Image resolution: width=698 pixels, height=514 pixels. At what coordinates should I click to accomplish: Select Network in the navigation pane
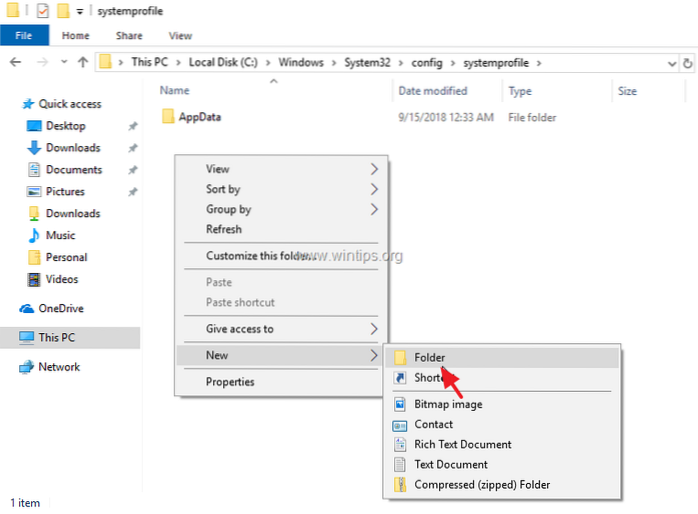point(59,367)
